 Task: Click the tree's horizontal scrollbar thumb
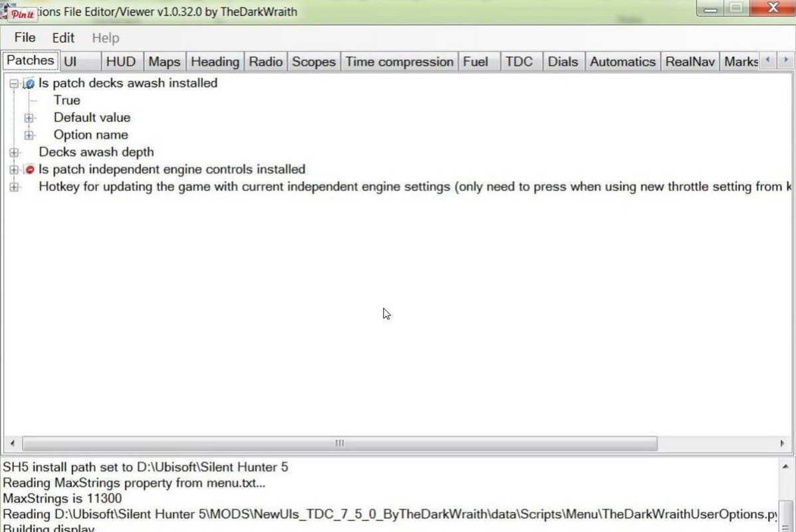[x=340, y=443]
